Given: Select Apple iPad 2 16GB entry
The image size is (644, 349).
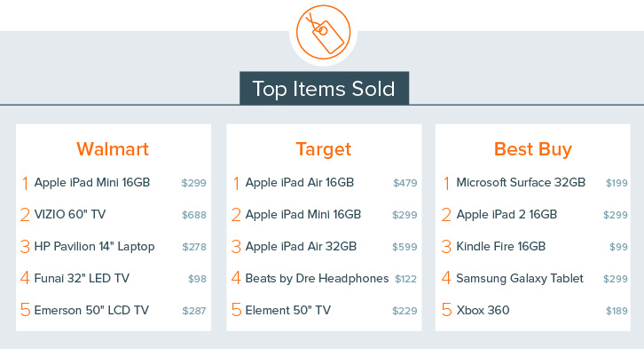Looking at the screenshot, I should click(x=507, y=214).
